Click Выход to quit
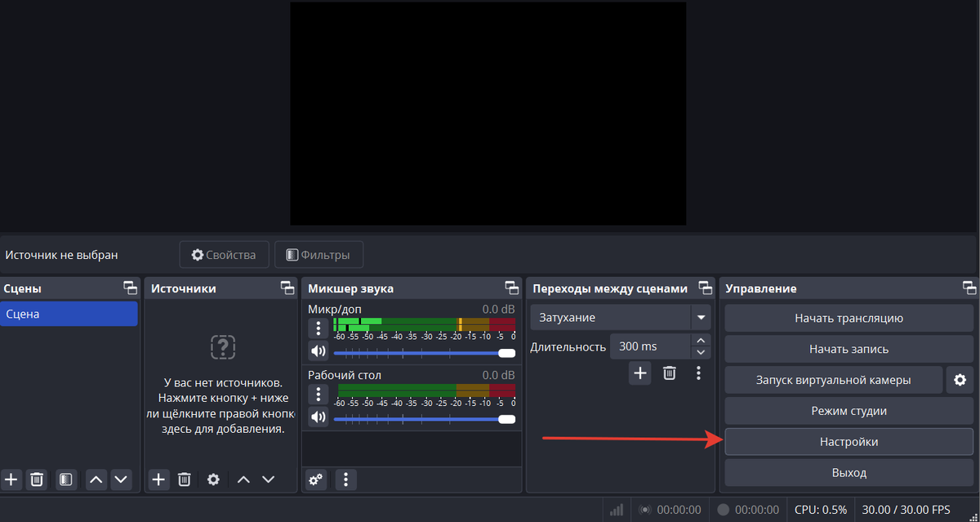Viewport: 980px width, 522px height. (x=849, y=473)
